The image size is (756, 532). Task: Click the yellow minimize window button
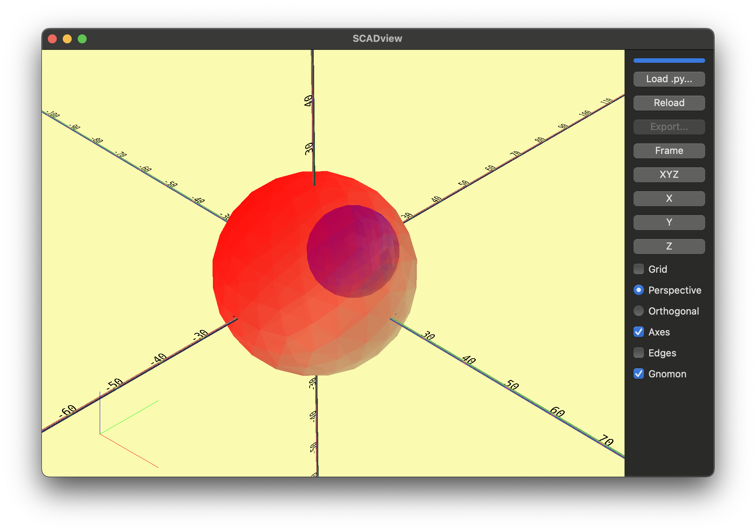pyautogui.click(x=67, y=39)
